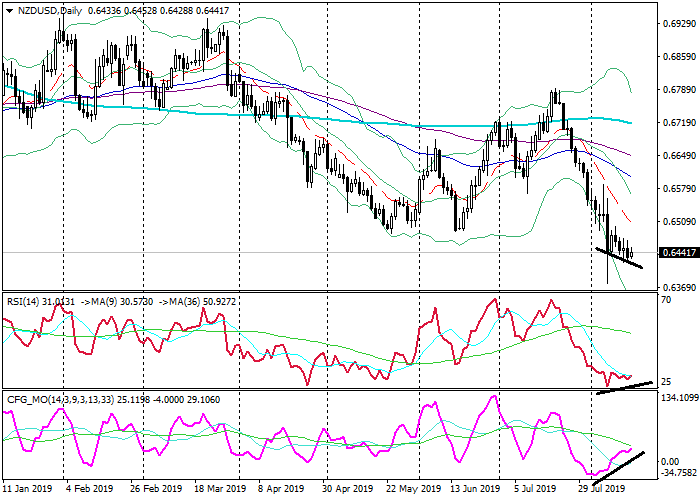Click the 134.1099 value on CFG_MO scale
Viewport: 700px width, 500px height.
(x=679, y=398)
